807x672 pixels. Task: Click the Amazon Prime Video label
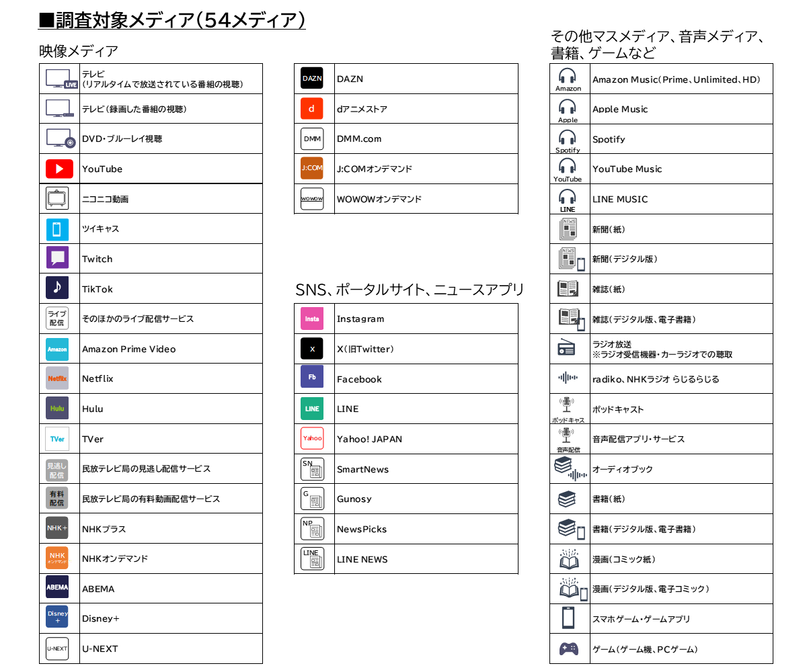(x=128, y=349)
